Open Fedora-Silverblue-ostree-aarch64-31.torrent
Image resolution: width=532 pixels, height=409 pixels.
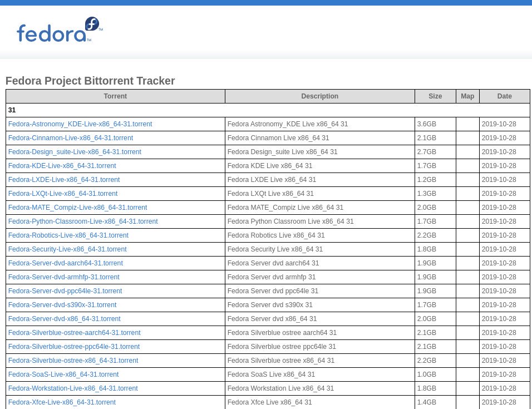[75, 333]
